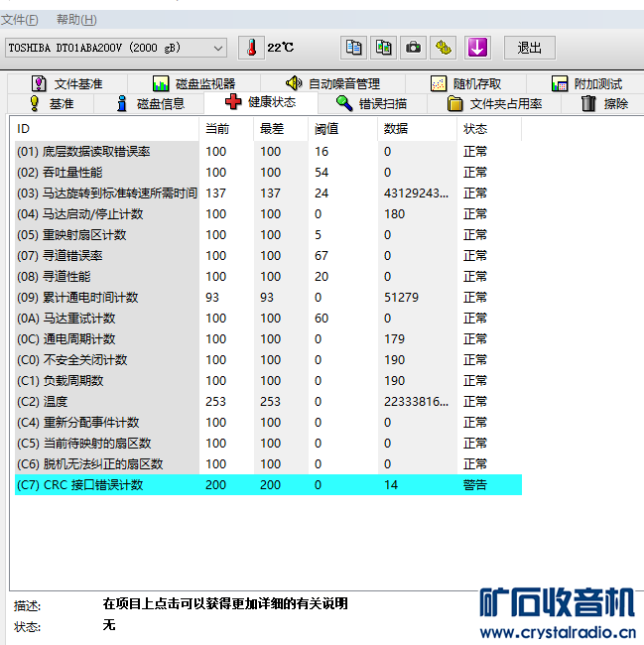Click the speaker icon of 自动噪音管理

294,83
